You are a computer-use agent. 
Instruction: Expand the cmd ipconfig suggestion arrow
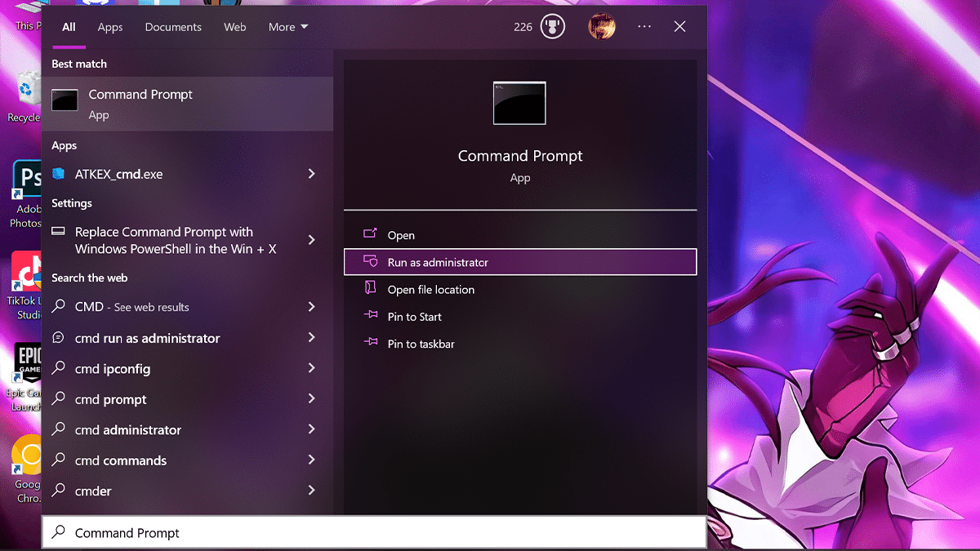(x=311, y=369)
